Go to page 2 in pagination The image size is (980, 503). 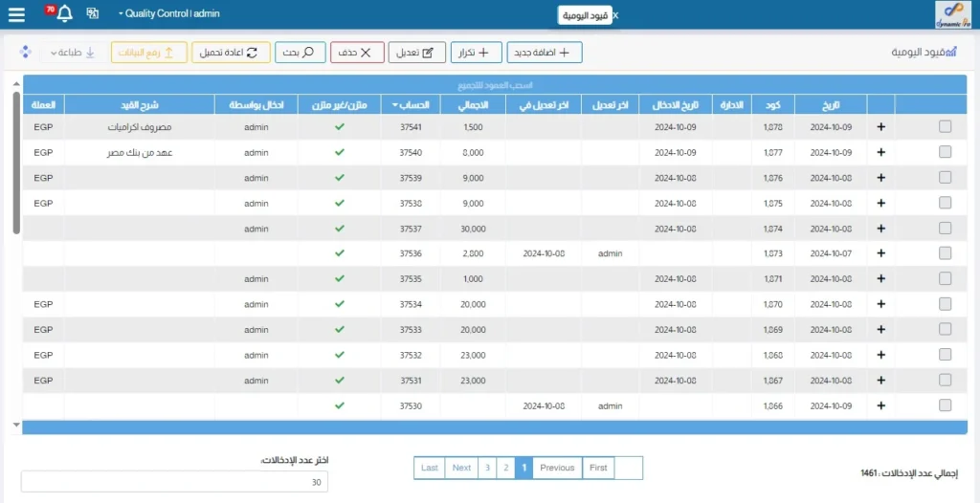[x=505, y=468]
